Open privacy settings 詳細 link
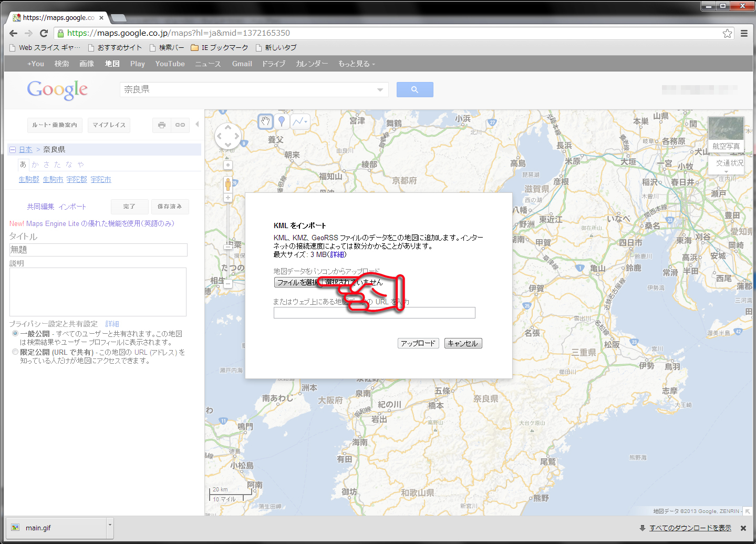The image size is (756, 544). pos(112,324)
